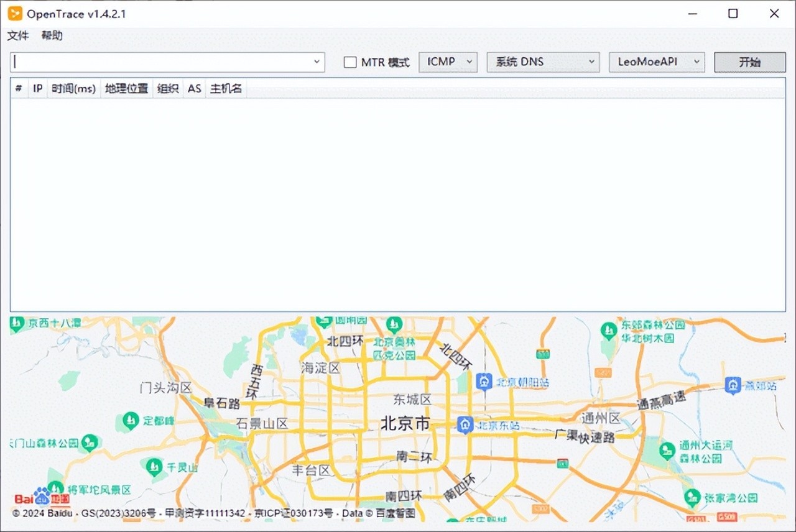Image resolution: width=796 pixels, height=532 pixels.
Task: Click the Baidu Maps logo
Action: pos(42,498)
